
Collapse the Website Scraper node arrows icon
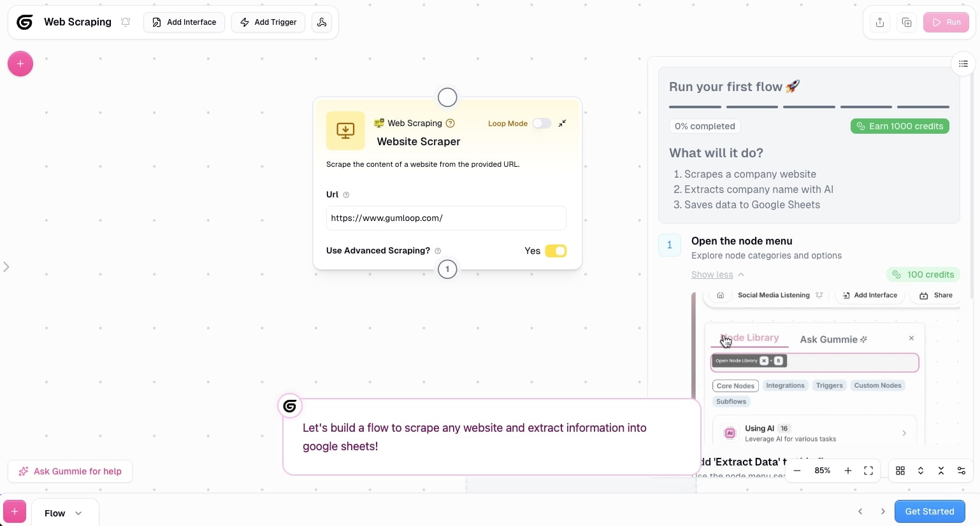pyautogui.click(x=562, y=124)
